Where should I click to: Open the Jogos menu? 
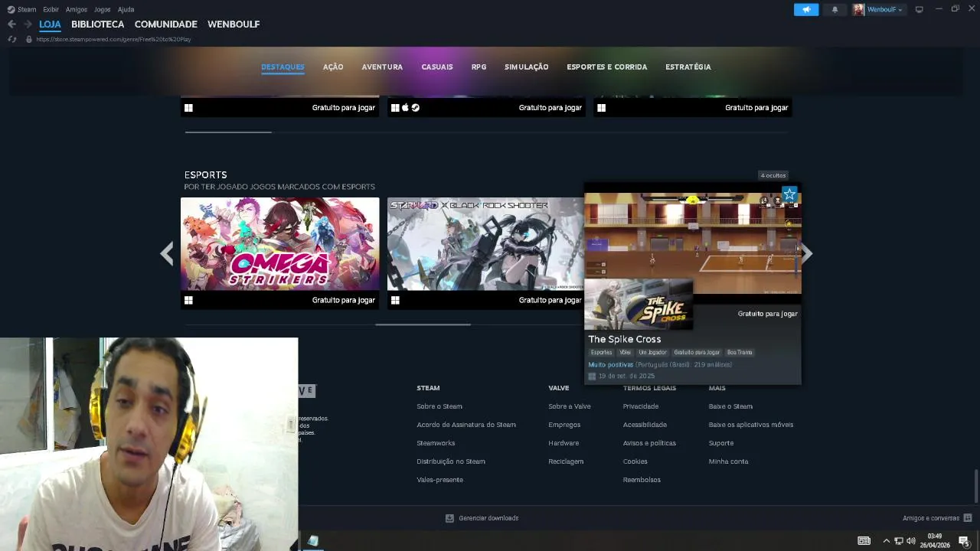102,9
